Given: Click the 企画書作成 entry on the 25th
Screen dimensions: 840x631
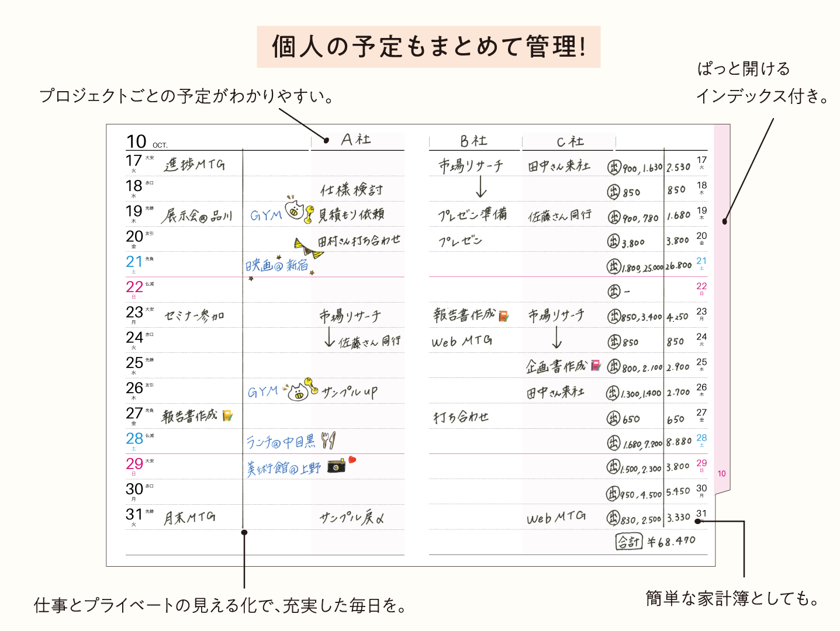Looking at the screenshot, I should tap(556, 366).
